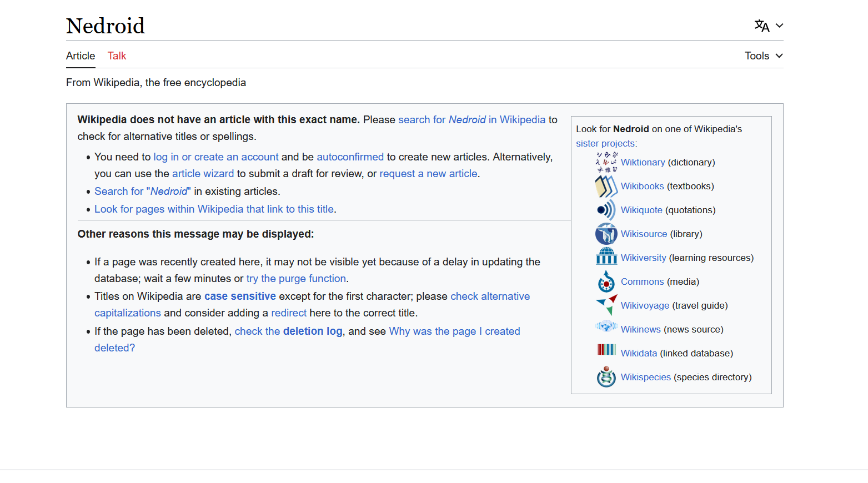
Task: Click the Wikidata barcode logo icon
Action: click(x=606, y=349)
